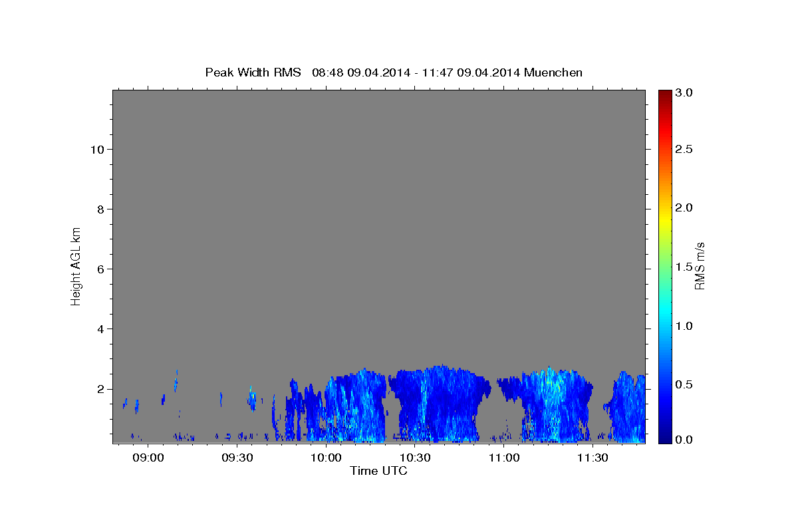Click the '08:48 09.04.2014' start time text
The height and width of the screenshot is (532, 798).
pos(360,72)
